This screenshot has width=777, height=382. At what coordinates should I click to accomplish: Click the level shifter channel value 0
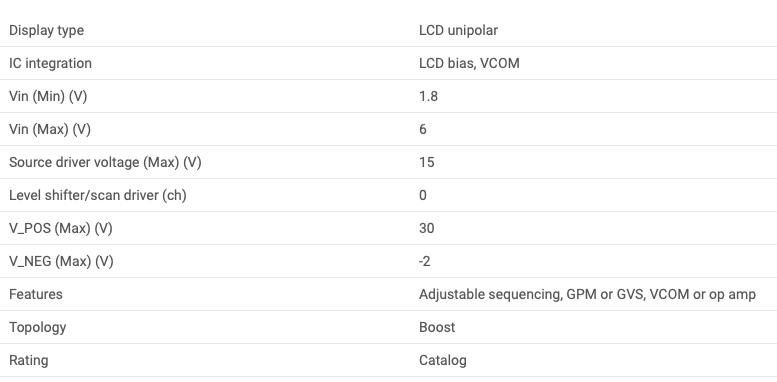(x=423, y=195)
